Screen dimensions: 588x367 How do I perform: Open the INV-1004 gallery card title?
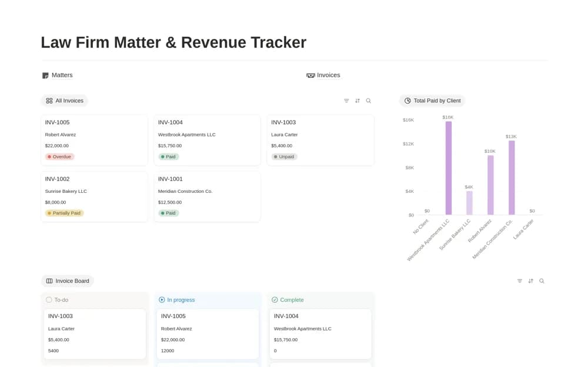click(171, 122)
